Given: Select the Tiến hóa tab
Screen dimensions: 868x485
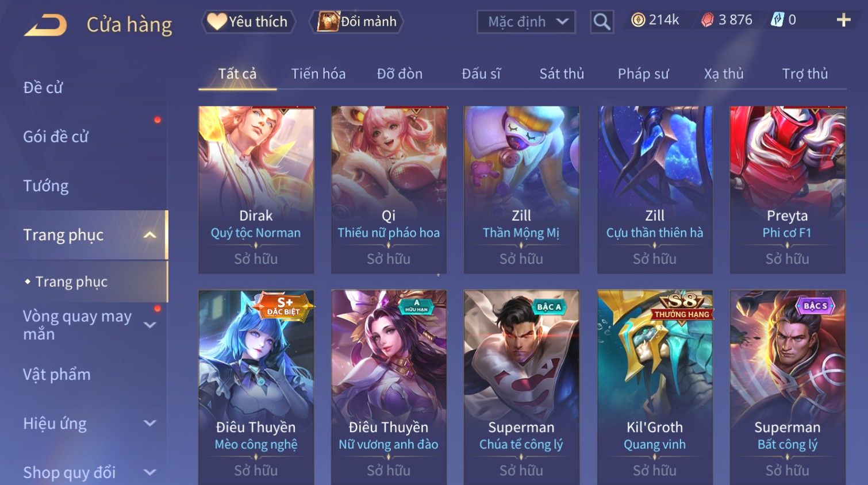Looking at the screenshot, I should (318, 74).
